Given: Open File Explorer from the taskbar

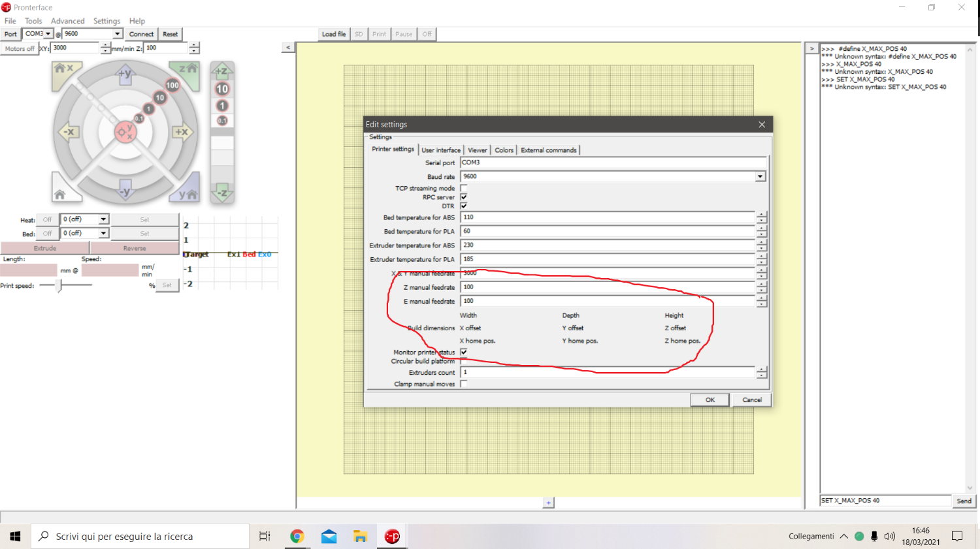Looking at the screenshot, I should 360,536.
